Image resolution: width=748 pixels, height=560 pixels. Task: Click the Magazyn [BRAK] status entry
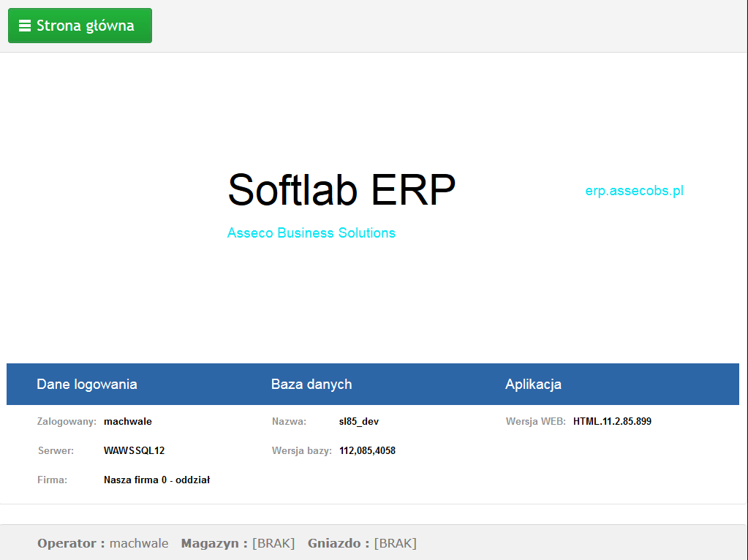pyautogui.click(x=238, y=543)
